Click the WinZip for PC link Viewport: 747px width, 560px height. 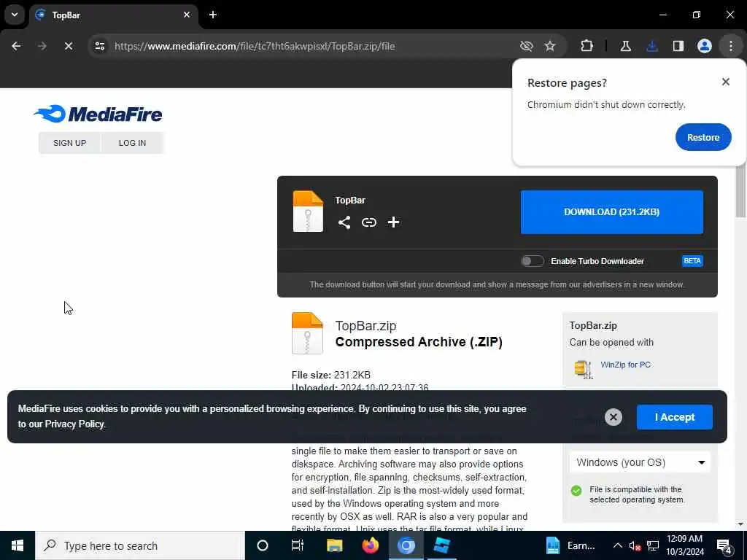click(x=625, y=365)
